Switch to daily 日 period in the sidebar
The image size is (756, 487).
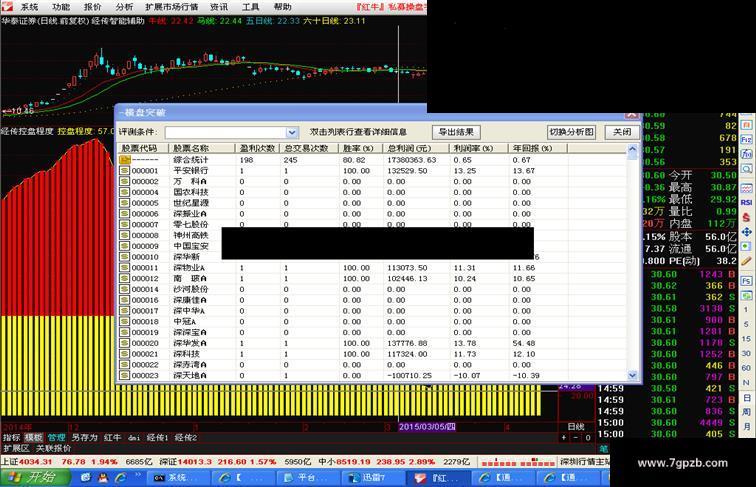746,398
